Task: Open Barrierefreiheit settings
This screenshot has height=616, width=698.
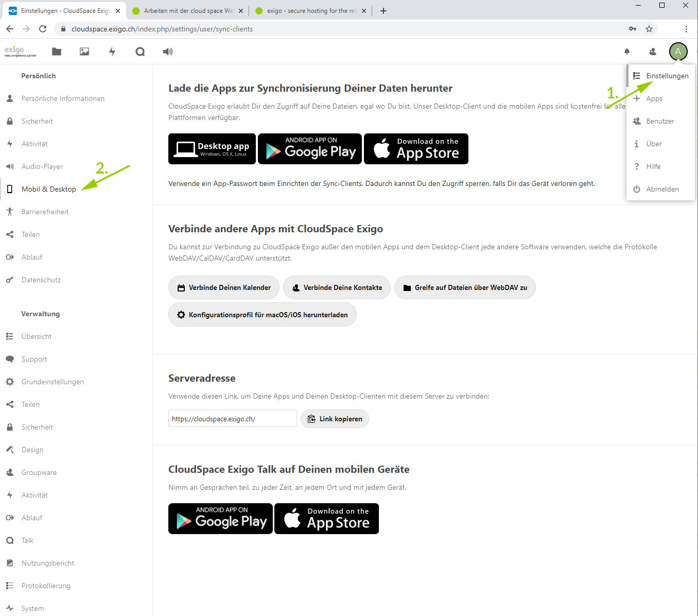Action: click(76, 212)
